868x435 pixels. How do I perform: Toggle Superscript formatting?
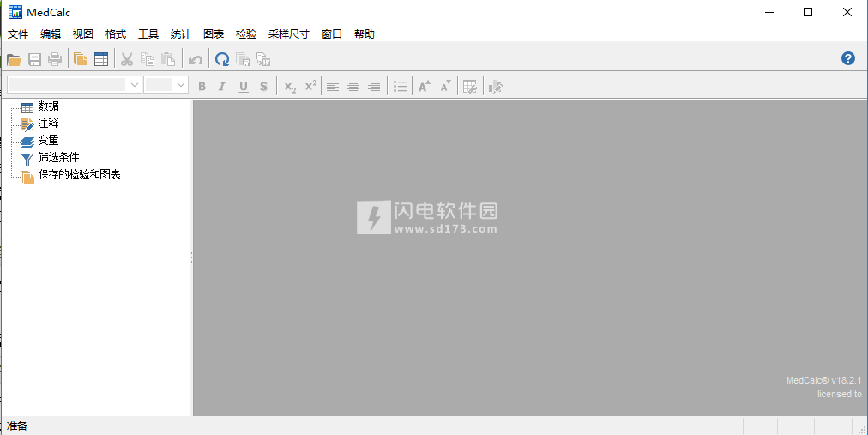click(311, 87)
